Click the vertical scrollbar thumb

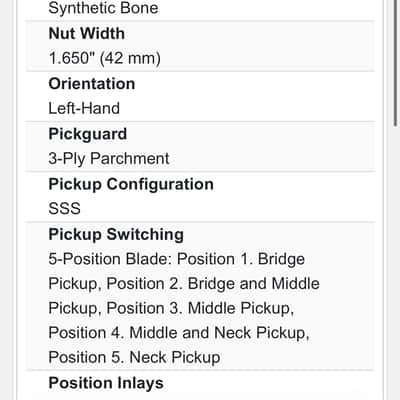pos(396,63)
